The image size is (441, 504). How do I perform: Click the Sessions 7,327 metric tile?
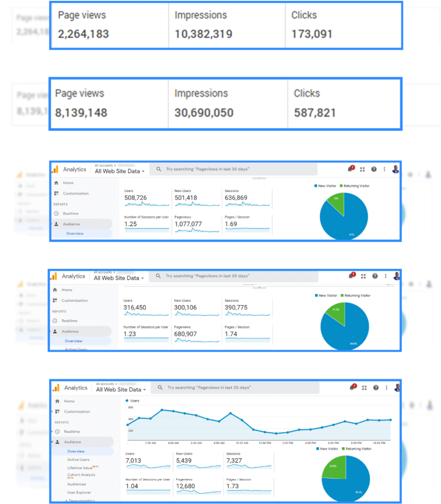[249, 461]
